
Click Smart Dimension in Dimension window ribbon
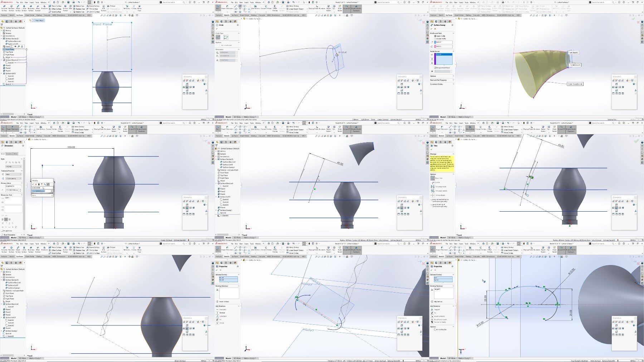pos(13,129)
